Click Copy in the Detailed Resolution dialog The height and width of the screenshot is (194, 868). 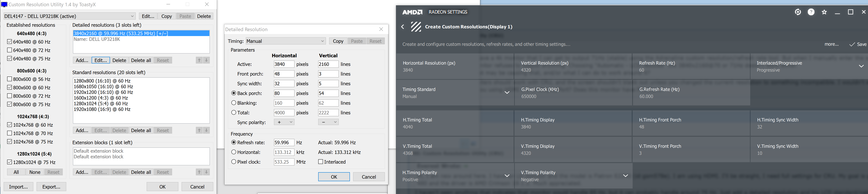pyautogui.click(x=338, y=41)
